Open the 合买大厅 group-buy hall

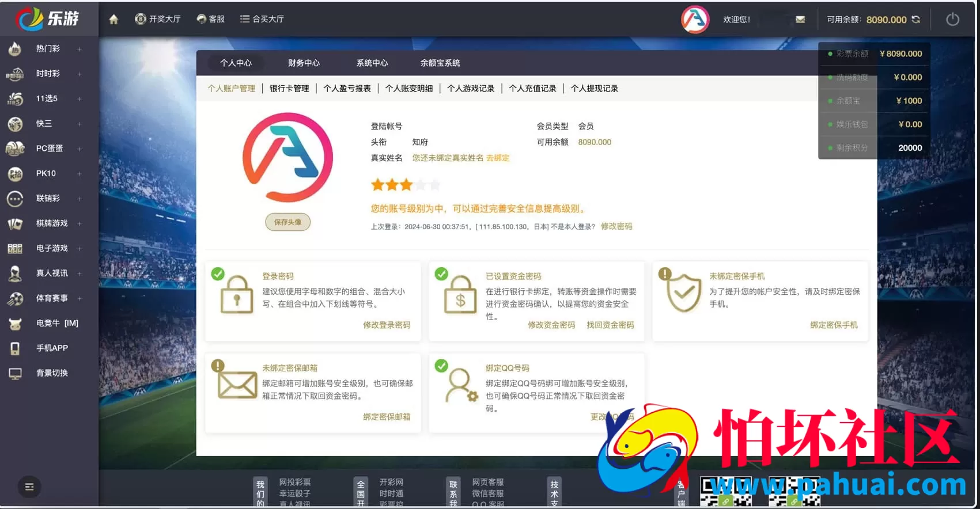262,19
